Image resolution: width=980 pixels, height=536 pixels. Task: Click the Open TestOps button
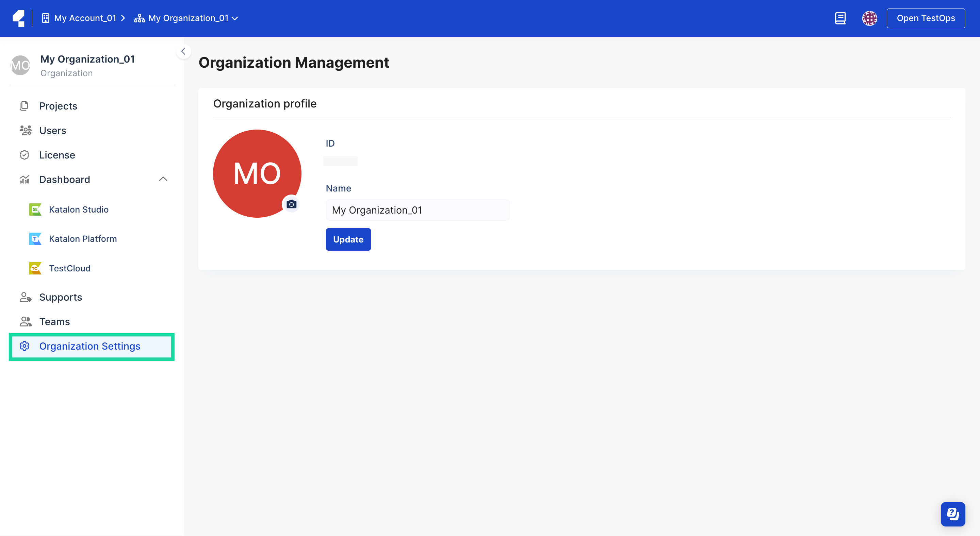pos(926,18)
